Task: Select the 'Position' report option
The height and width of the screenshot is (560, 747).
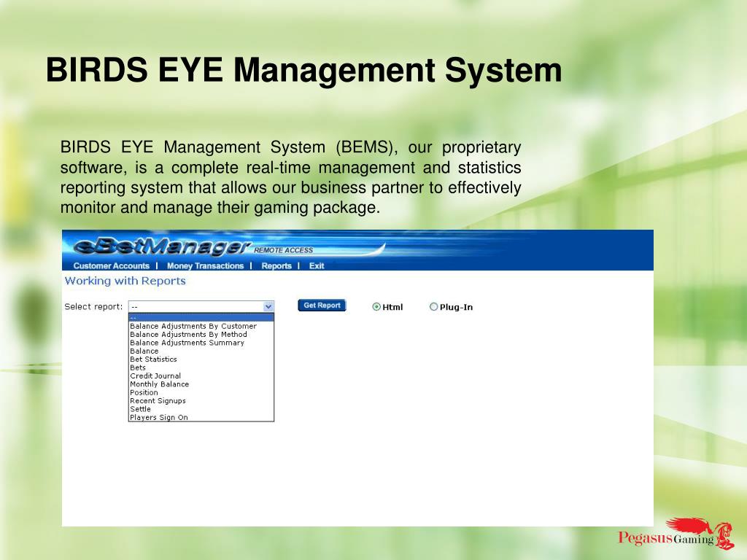Action: (201, 393)
